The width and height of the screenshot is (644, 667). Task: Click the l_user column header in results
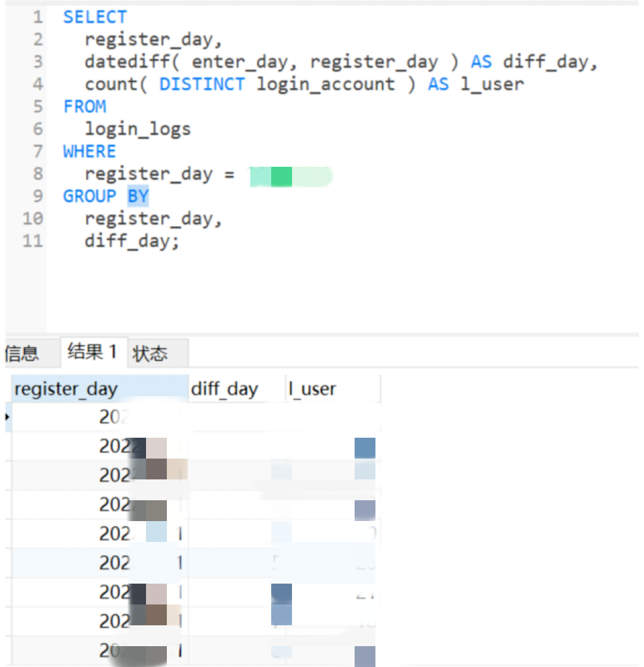(x=333, y=389)
